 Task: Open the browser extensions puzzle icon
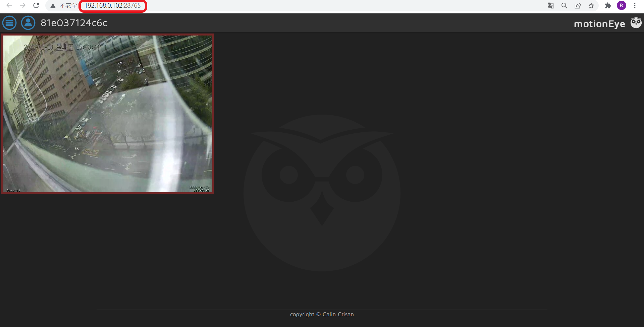608,6
